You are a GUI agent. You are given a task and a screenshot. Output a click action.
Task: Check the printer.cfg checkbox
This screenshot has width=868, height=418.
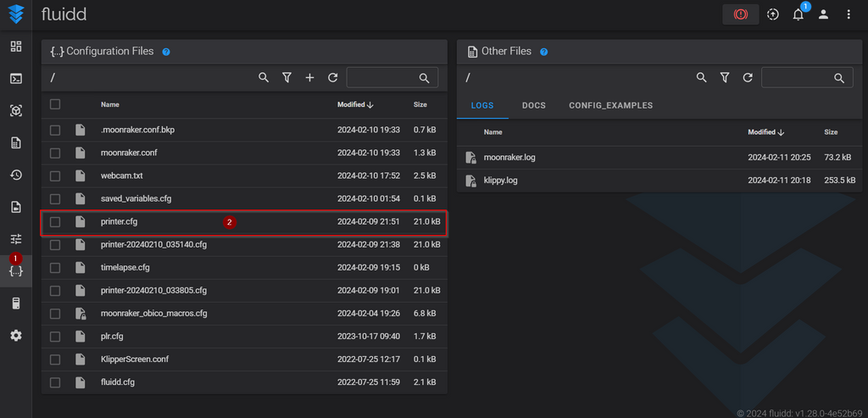pyautogui.click(x=55, y=222)
